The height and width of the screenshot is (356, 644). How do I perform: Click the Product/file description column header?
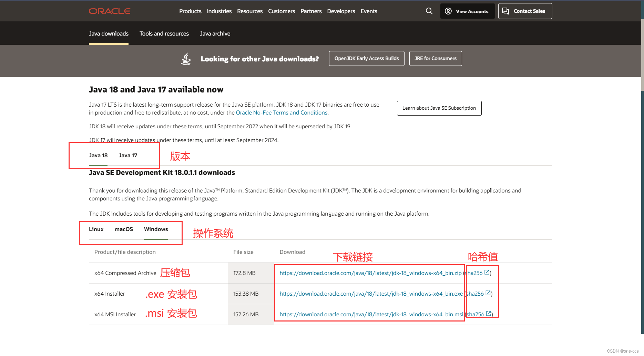(125, 252)
